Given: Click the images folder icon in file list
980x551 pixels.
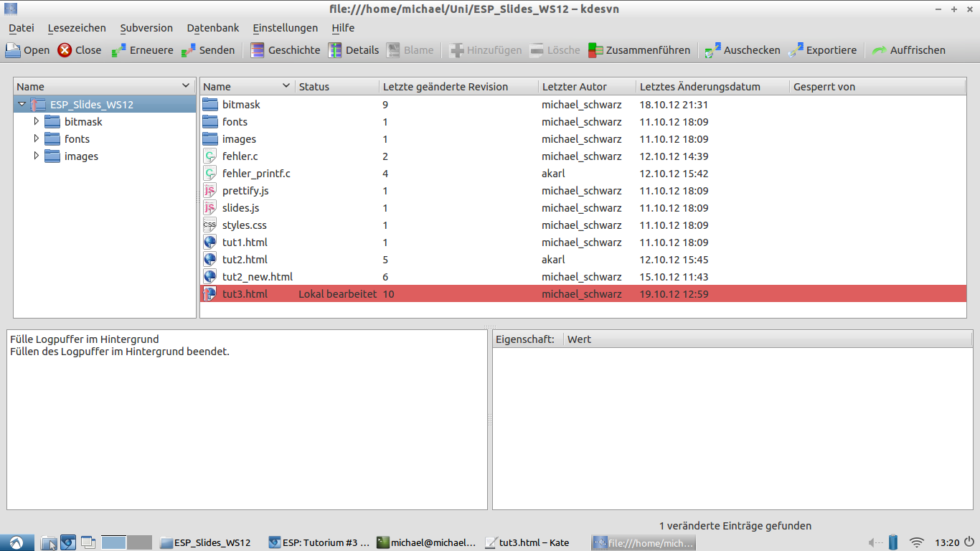Looking at the screenshot, I should (x=209, y=138).
